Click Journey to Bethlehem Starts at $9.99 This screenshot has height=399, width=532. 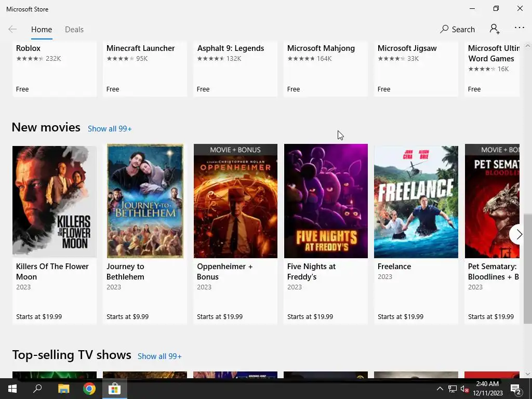pyautogui.click(x=128, y=316)
